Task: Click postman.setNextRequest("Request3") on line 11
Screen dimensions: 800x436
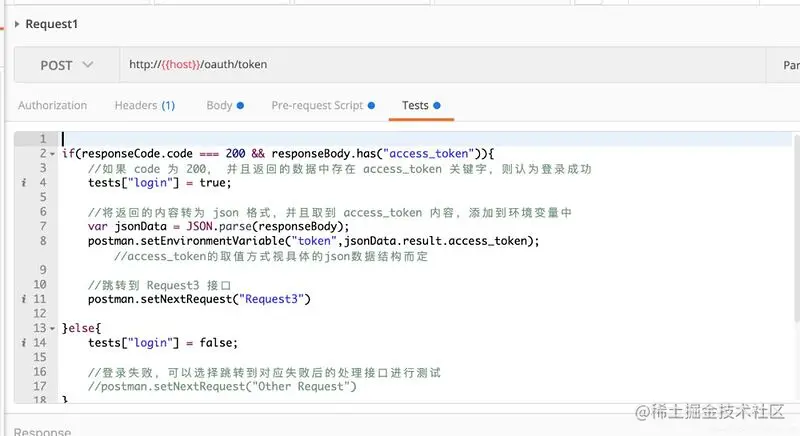Action: tap(199, 299)
